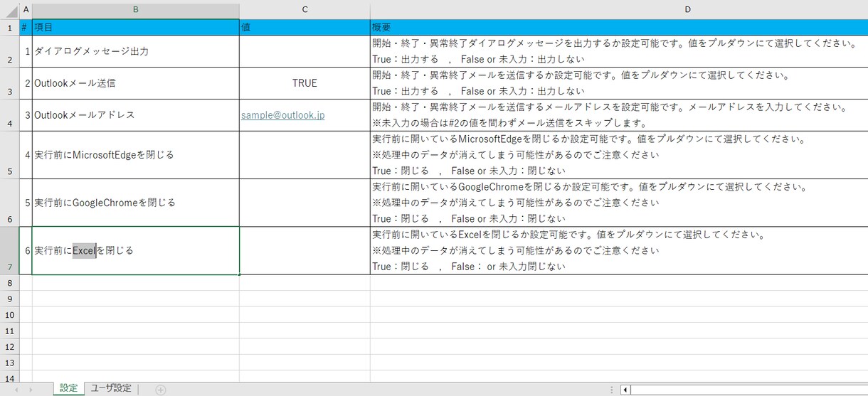Screen dimensions: 868x396
Task: Click the 値 header cell
Action: (x=305, y=27)
